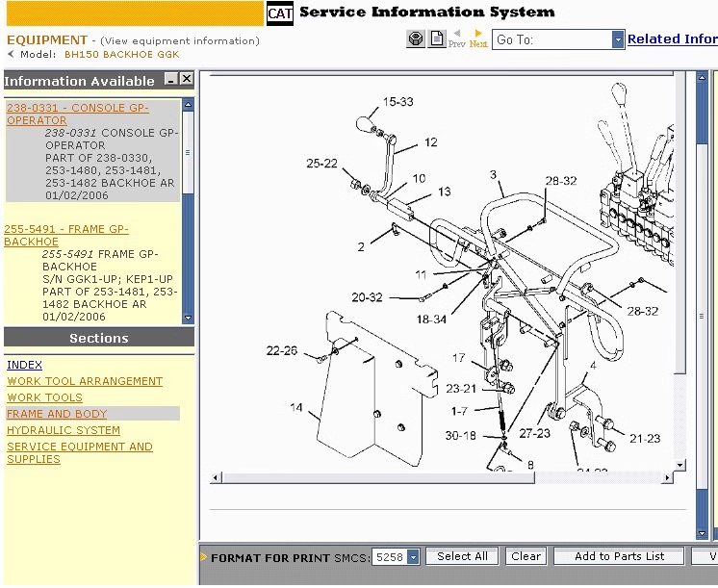Go to previous page with Prev arrow
The width and height of the screenshot is (718, 588).
pyautogui.click(x=456, y=38)
